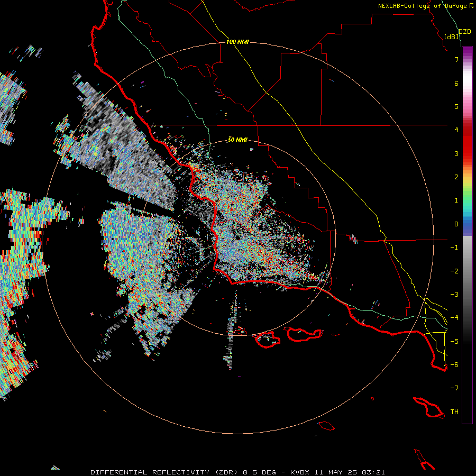Click the [dB] unit label
Screen dimensions: 476x476
tap(452, 36)
